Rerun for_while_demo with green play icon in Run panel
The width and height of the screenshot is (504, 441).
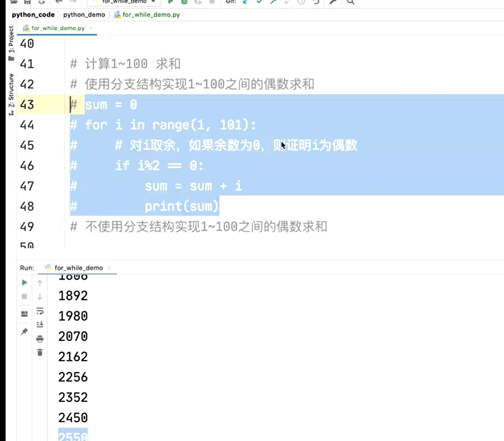[24, 283]
